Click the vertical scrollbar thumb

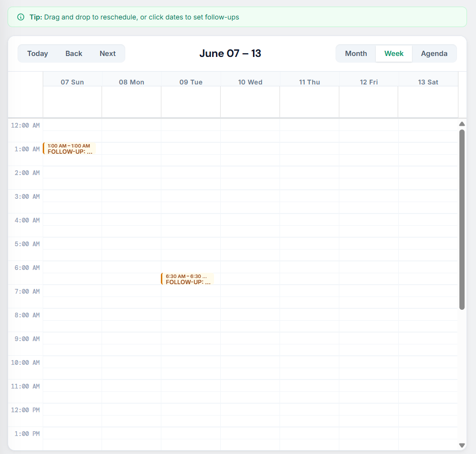tap(462, 219)
